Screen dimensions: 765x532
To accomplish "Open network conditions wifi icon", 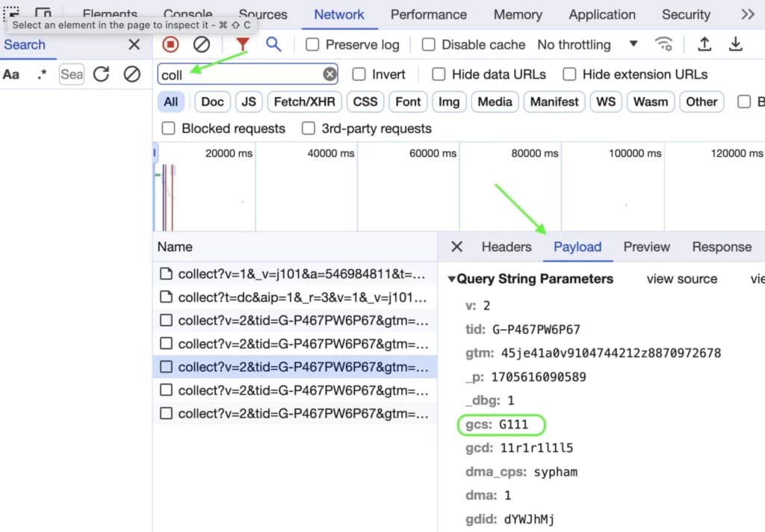I will click(664, 44).
